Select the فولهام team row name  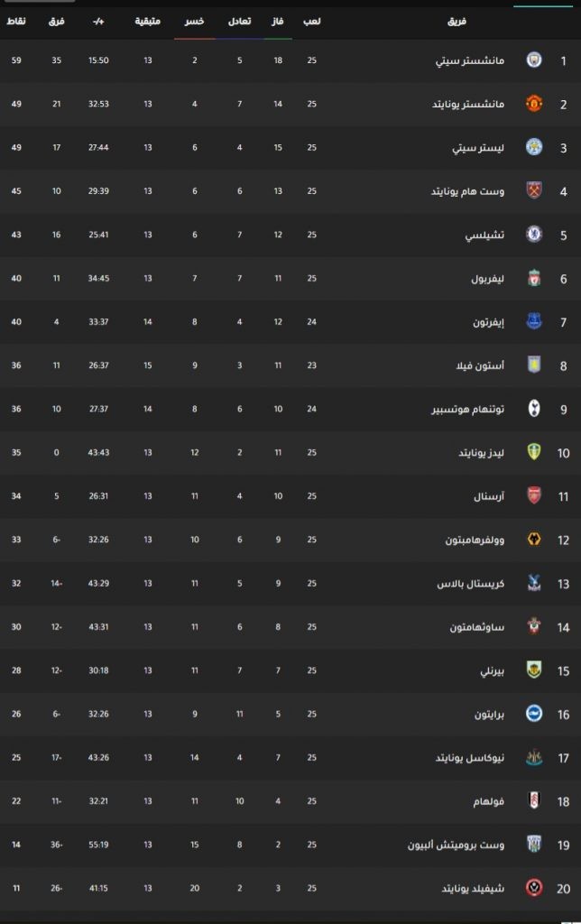click(x=488, y=801)
